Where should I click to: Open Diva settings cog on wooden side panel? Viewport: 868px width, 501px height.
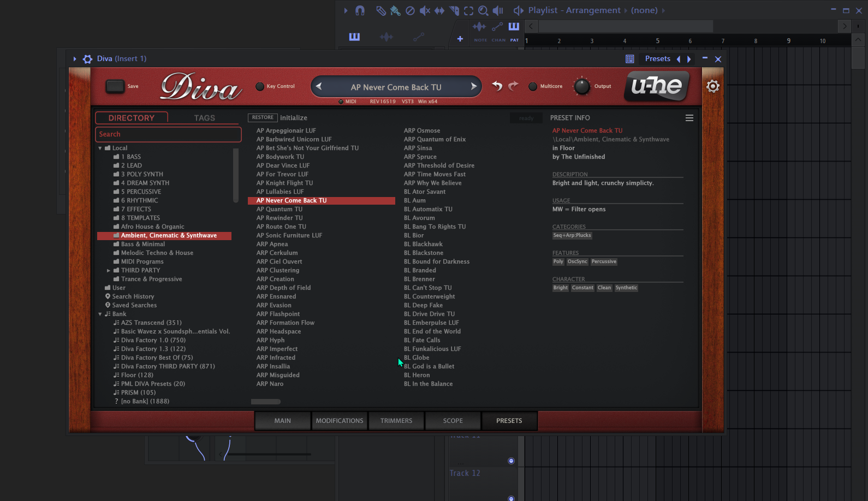point(712,86)
